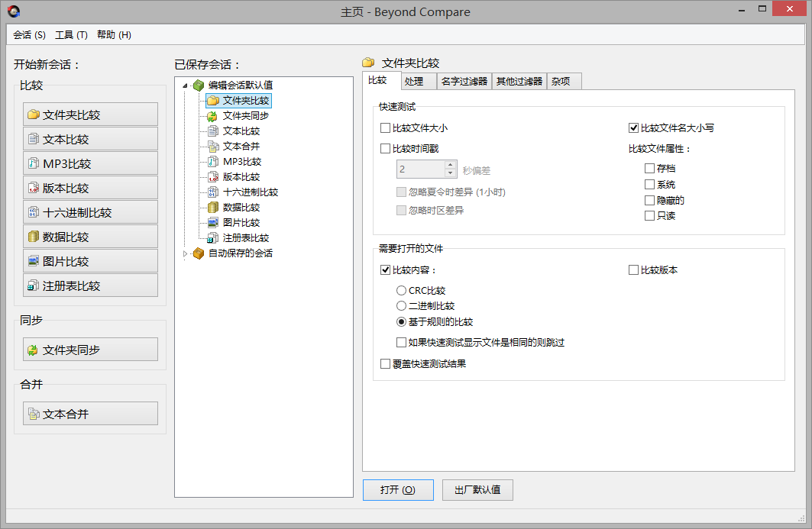The height and width of the screenshot is (529, 812).
Task: Uncheck the 比较文件名大小写 checkbox
Action: coord(633,128)
